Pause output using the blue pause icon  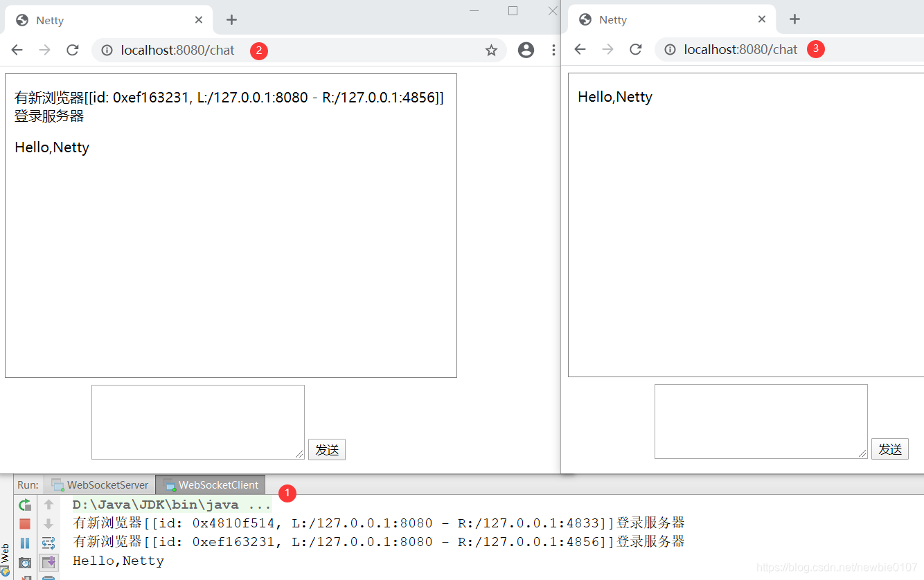pos(25,543)
